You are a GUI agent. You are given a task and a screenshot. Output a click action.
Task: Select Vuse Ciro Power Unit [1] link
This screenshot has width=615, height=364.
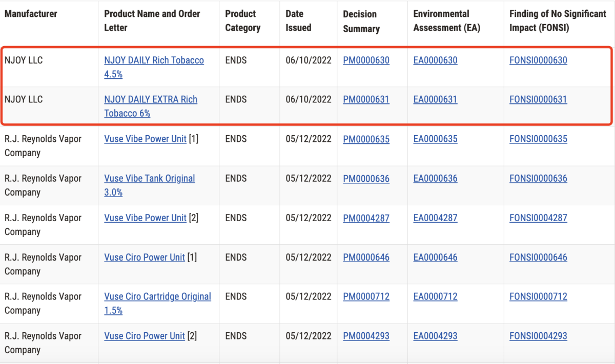click(x=144, y=258)
